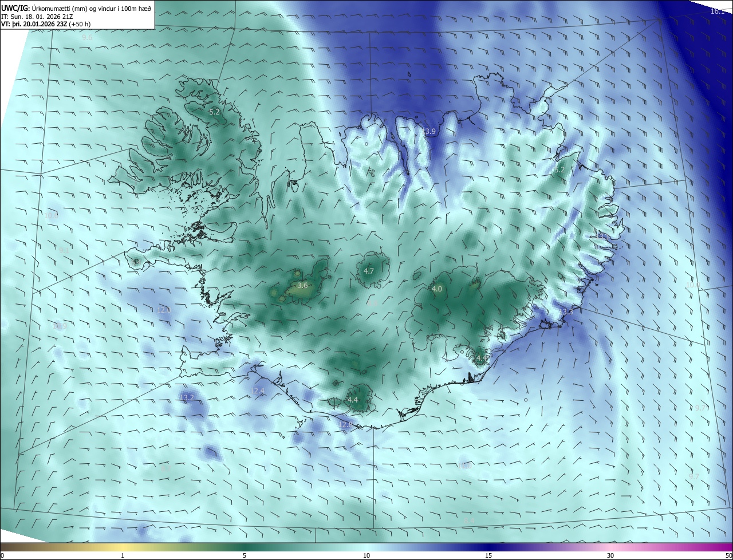Screen dimensions: 733x560
Task: Click the 12.4 value near the south coast
Action: coord(258,391)
